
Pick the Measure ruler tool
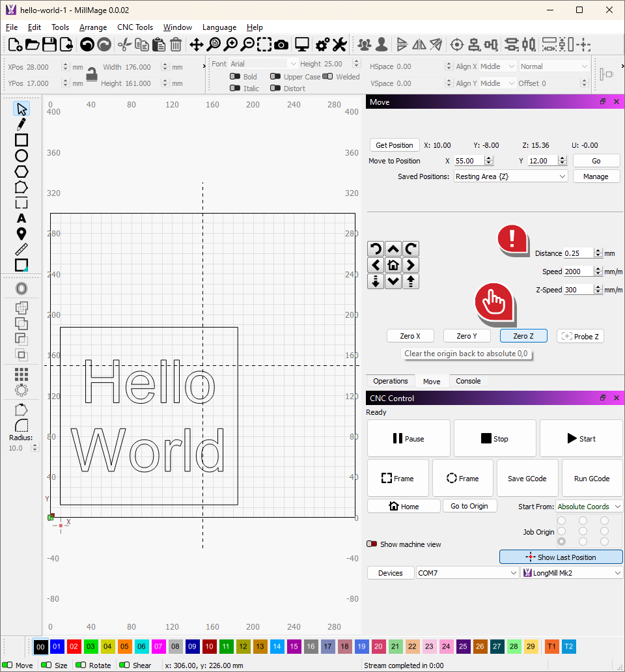tap(21, 249)
